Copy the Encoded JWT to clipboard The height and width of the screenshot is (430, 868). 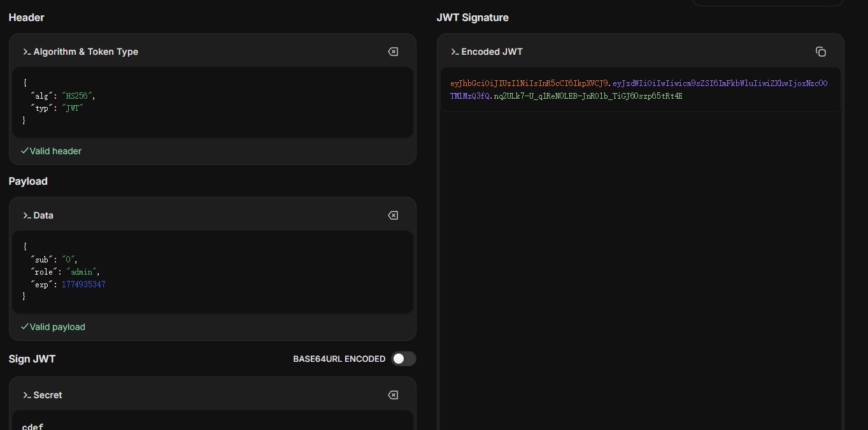821,52
